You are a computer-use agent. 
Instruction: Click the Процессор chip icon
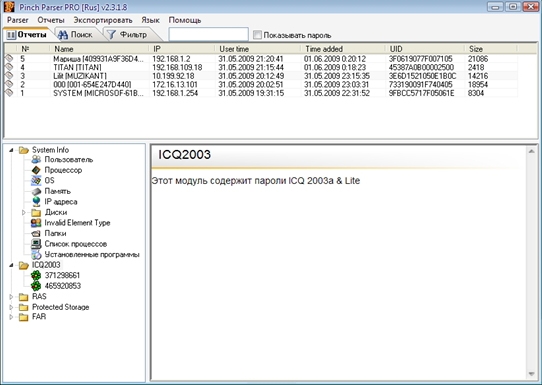36,170
